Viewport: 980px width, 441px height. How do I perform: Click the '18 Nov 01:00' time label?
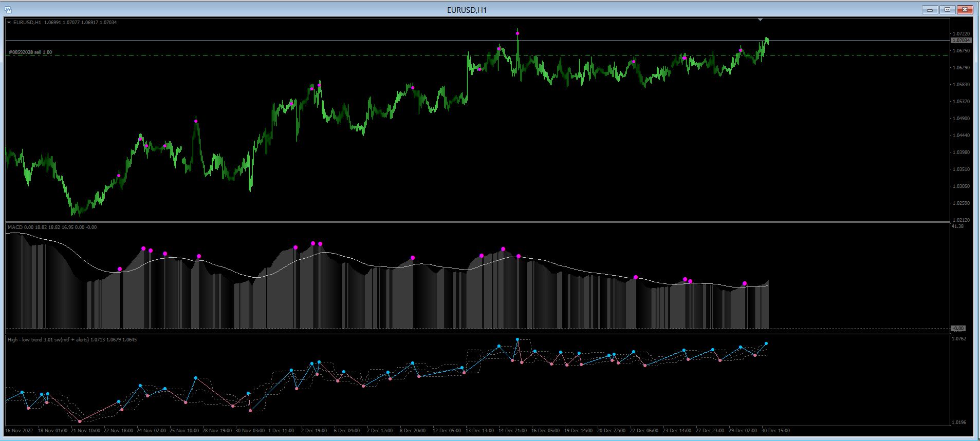pyautogui.click(x=52, y=431)
